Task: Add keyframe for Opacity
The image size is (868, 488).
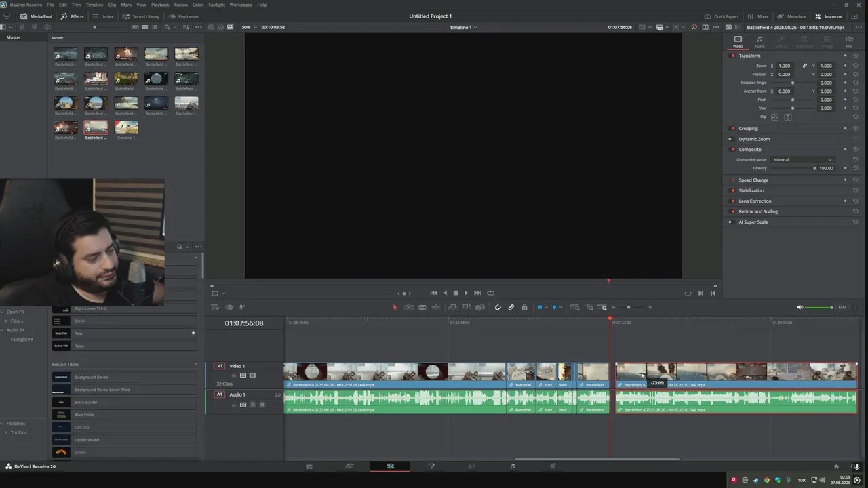Action: 845,168
